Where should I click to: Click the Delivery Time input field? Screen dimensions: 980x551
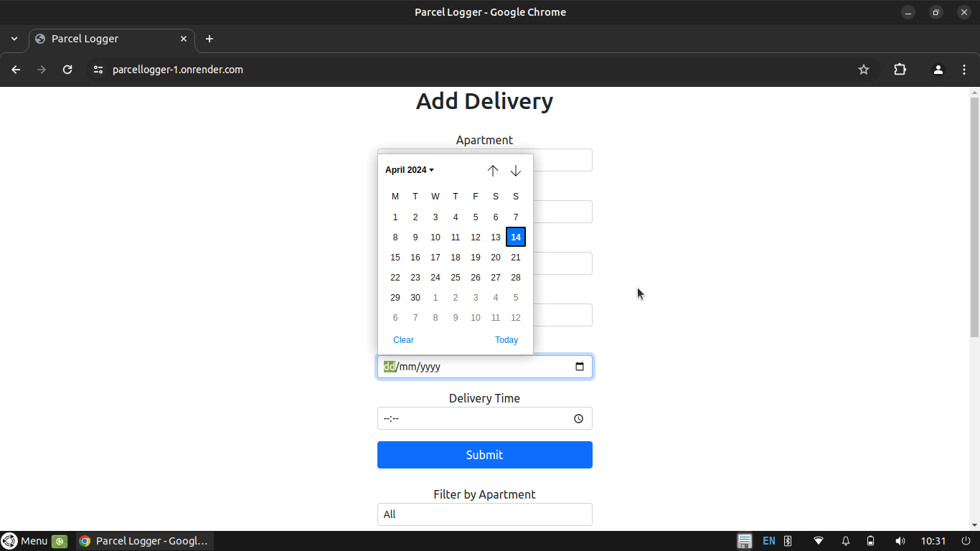coord(473,419)
